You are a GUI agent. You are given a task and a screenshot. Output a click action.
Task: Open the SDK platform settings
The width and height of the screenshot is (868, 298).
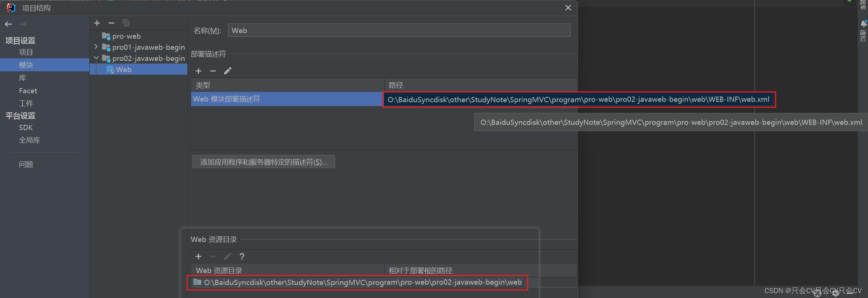point(26,127)
